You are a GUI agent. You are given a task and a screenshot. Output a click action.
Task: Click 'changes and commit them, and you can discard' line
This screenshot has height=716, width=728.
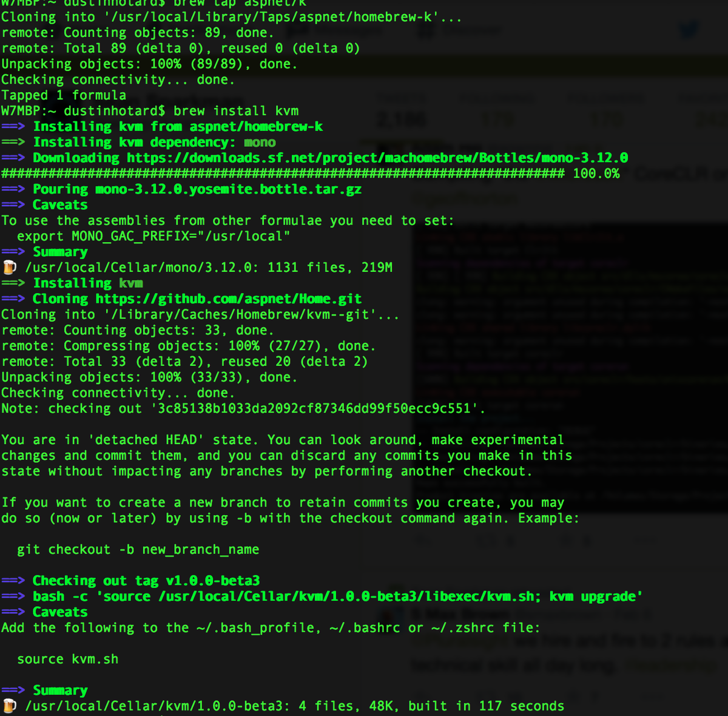(287, 456)
